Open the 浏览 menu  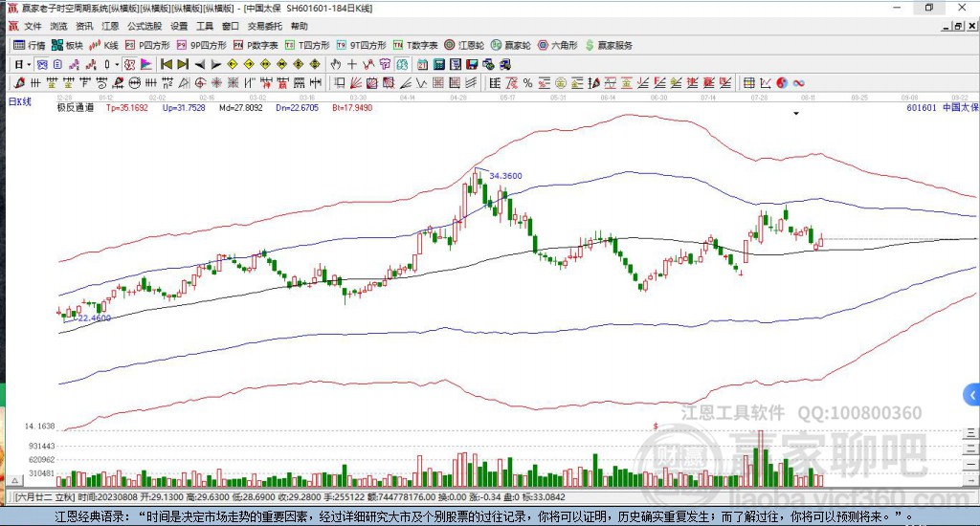tap(58, 26)
